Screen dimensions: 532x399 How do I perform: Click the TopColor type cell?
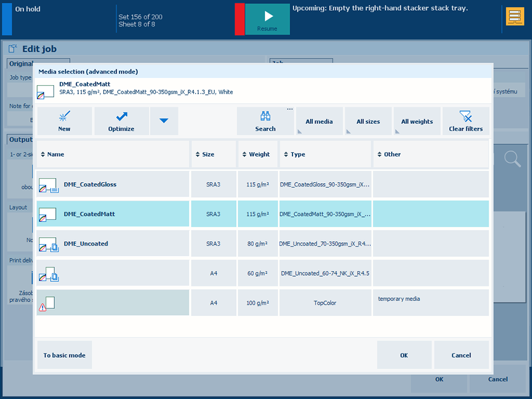coord(325,303)
